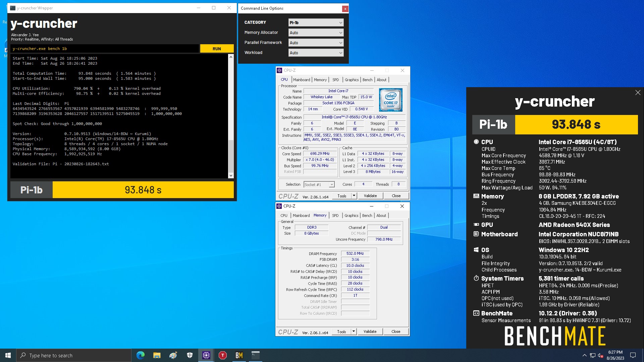Select Bench tab in lower CPU-Z
Viewport: 644px width, 362px height.
(367, 216)
